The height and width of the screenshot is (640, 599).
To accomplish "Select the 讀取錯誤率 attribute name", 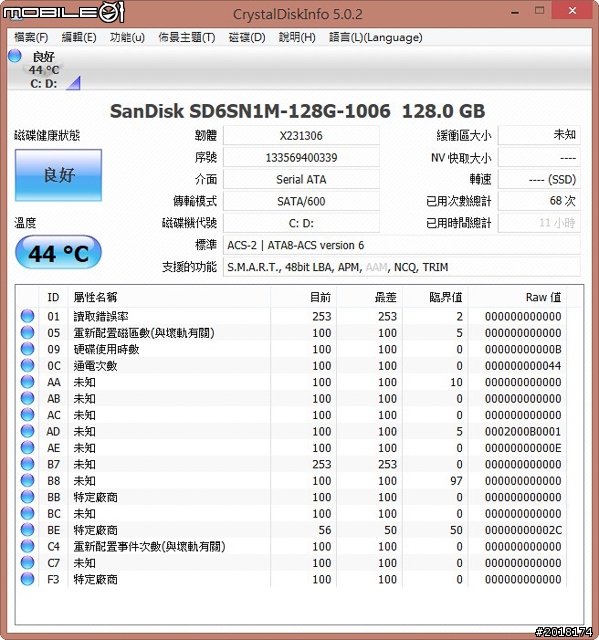I will click(x=101, y=316).
